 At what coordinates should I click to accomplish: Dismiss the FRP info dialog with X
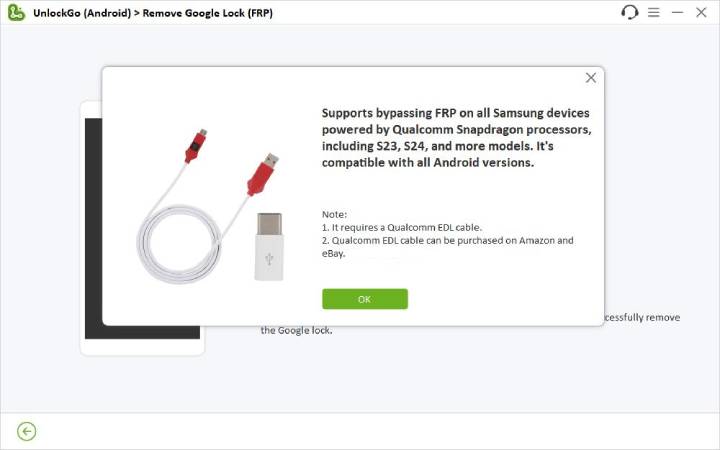(x=591, y=78)
